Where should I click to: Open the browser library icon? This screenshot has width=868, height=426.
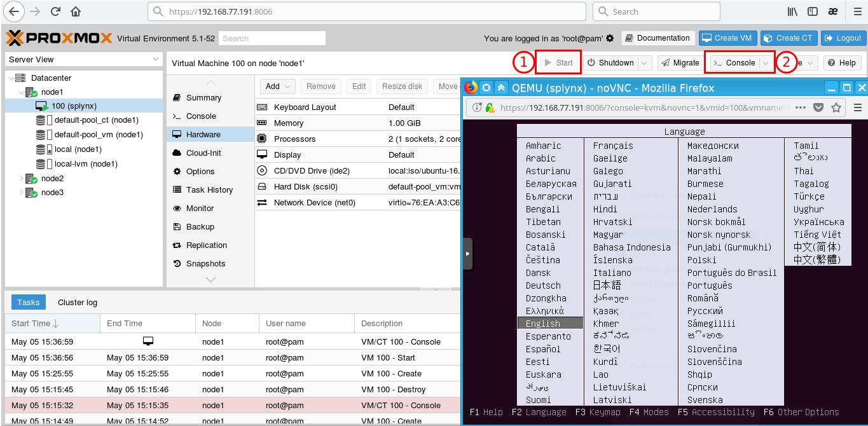pos(792,11)
